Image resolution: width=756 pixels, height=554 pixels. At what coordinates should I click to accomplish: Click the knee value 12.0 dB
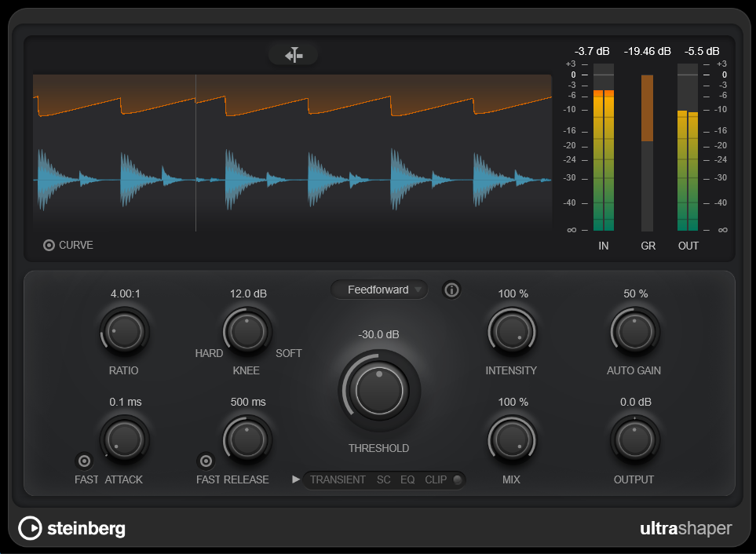point(248,293)
